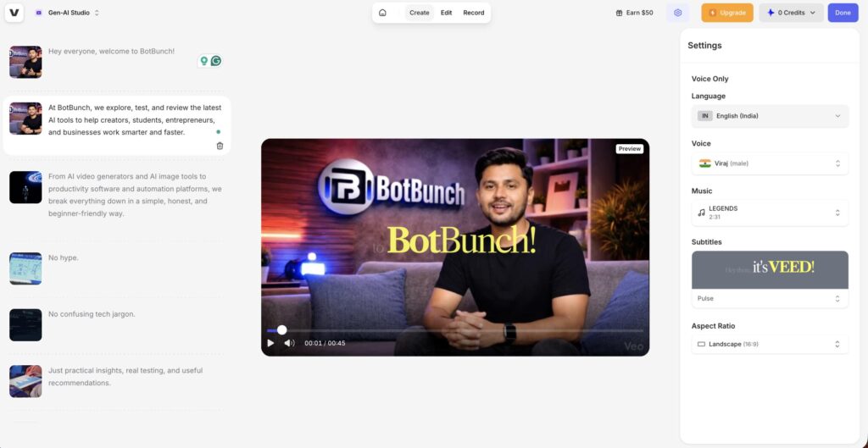Click the 'No hype.' scene text
This screenshot has width=868, height=448.
point(63,257)
